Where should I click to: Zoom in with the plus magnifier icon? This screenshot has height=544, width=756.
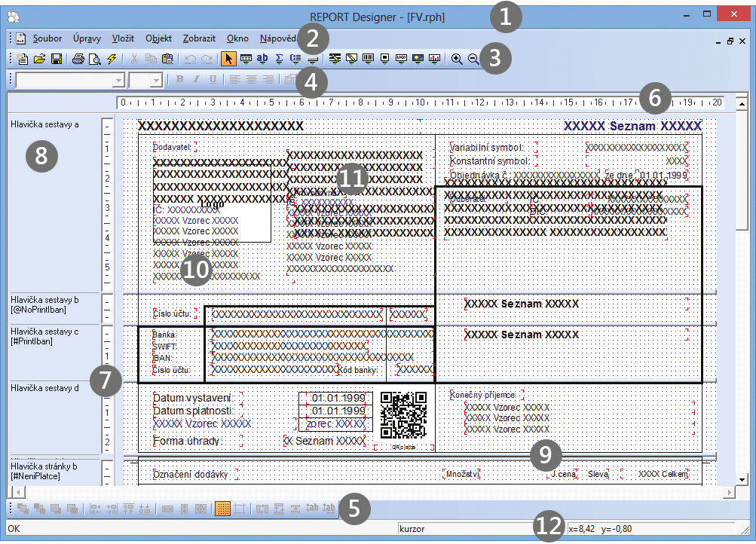coord(457,59)
